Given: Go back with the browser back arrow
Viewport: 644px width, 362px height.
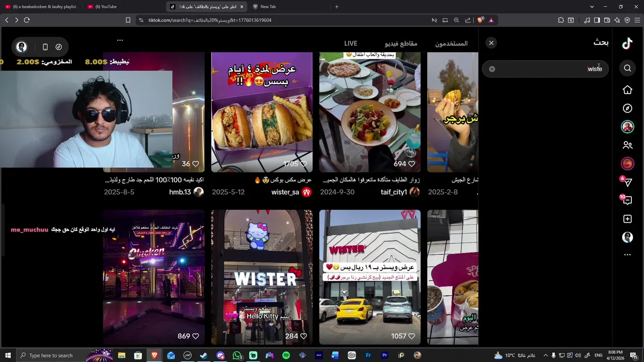Looking at the screenshot, I should coord(7,20).
